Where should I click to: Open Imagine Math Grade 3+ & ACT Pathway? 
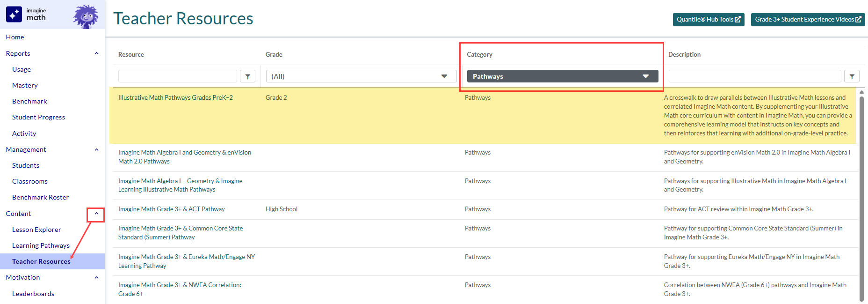pyautogui.click(x=171, y=209)
